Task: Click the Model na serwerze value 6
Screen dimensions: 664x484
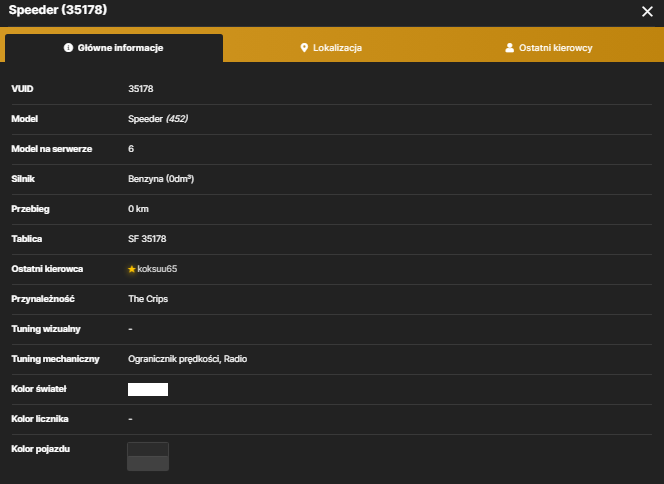Action: click(x=131, y=149)
